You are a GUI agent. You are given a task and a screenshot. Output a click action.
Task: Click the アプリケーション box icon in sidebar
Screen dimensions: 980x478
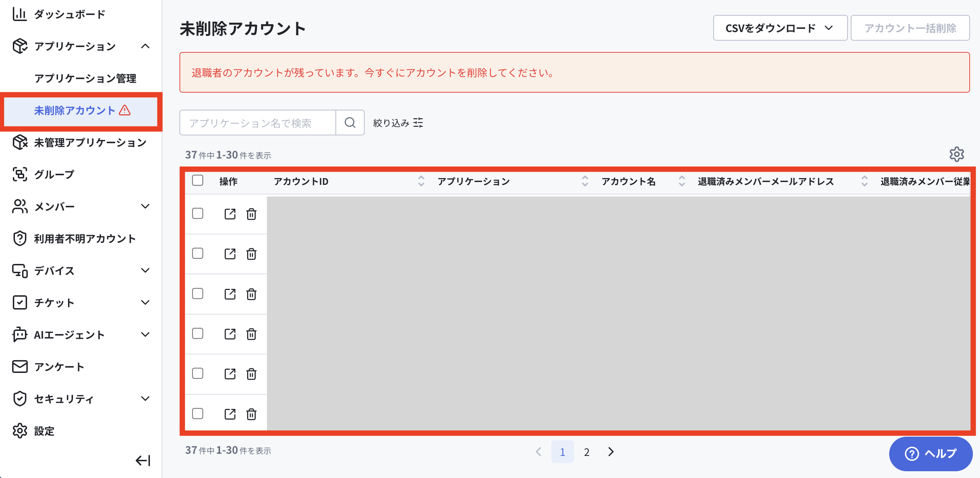(x=20, y=46)
